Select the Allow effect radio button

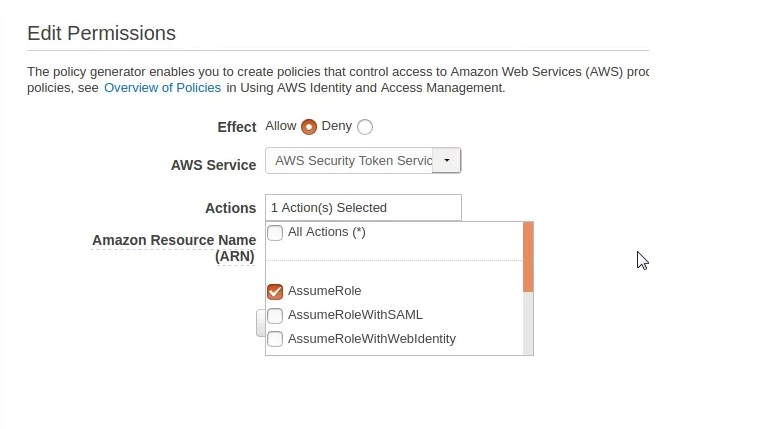point(309,127)
